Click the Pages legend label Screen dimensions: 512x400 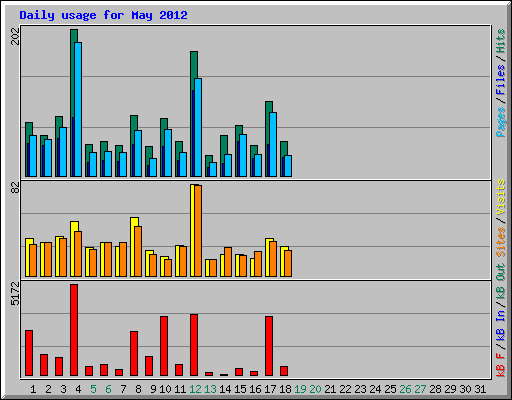pyautogui.click(x=501, y=122)
